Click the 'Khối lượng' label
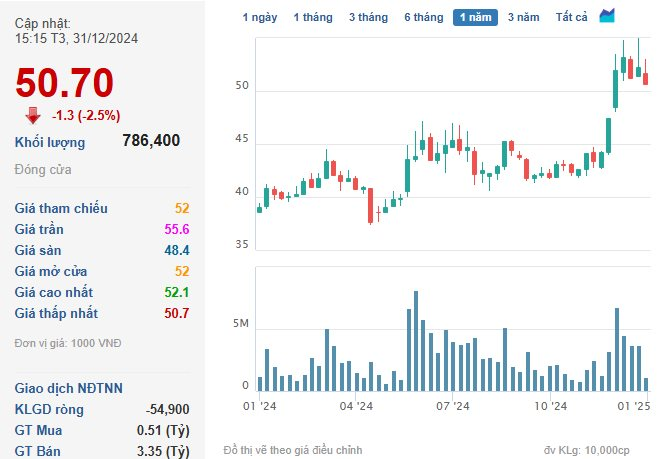Image resolution: width=657 pixels, height=459 pixels. point(50,143)
